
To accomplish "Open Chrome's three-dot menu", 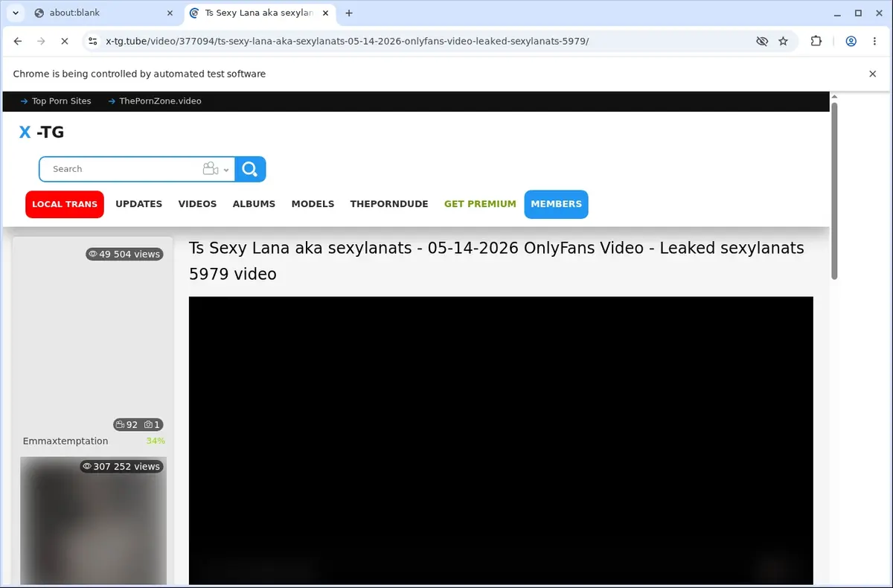I will pos(874,42).
